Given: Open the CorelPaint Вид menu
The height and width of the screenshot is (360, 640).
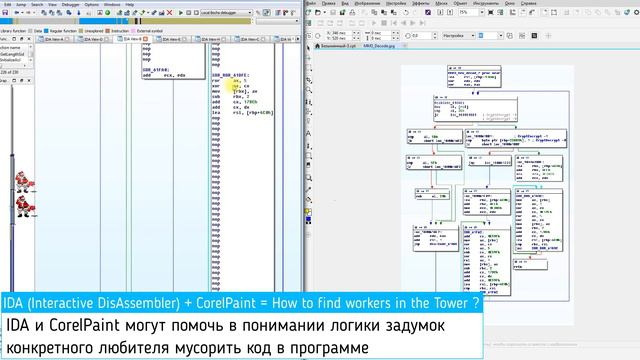Looking at the screenshot, I should tap(345, 3).
